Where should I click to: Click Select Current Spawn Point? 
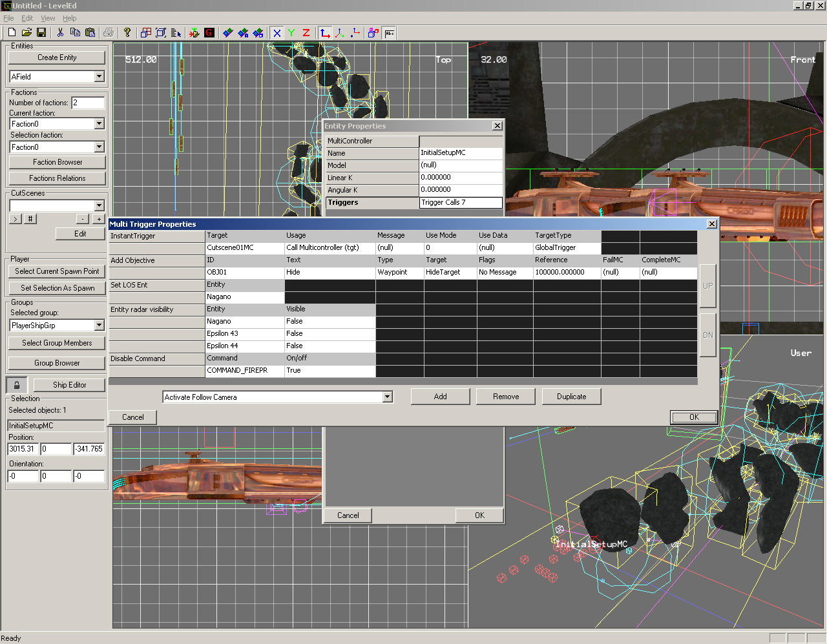point(57,271)
